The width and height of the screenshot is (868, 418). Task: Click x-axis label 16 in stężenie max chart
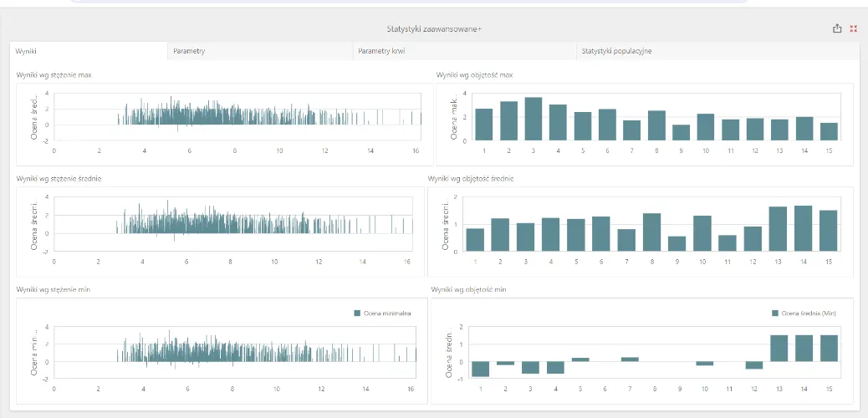[x=417, y=150]
